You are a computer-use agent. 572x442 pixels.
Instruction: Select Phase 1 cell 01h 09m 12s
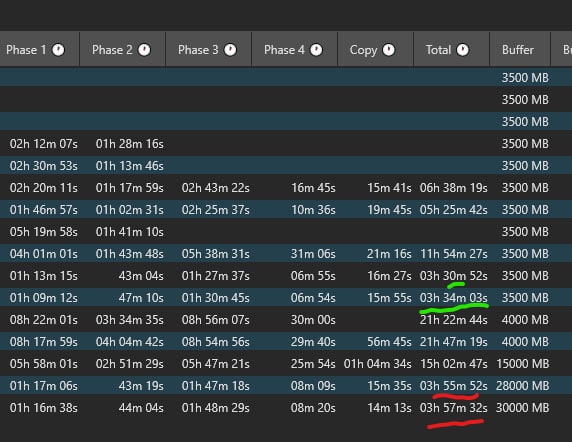pos(44,298)
